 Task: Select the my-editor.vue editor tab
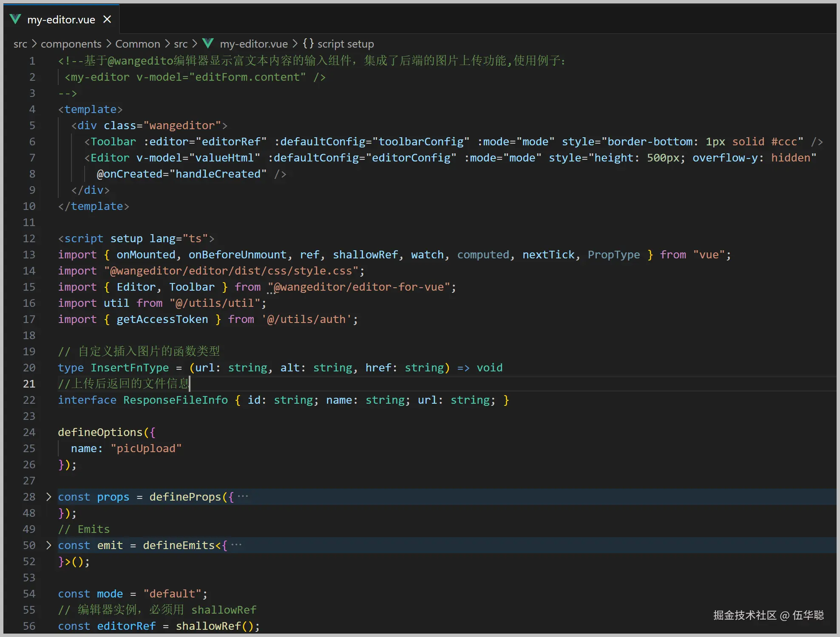[x=61, y=20]
